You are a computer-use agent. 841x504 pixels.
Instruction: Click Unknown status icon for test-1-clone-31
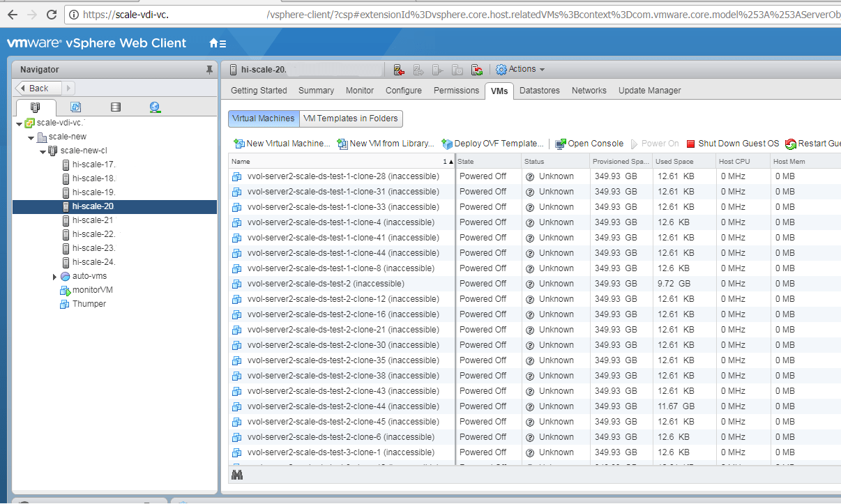coord(530,192)
